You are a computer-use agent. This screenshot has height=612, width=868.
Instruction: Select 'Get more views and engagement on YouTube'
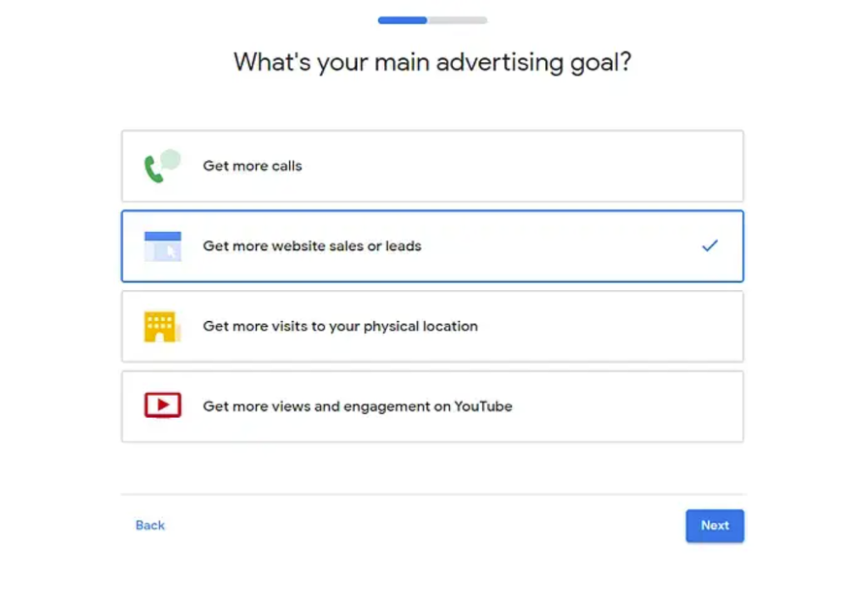432,406
